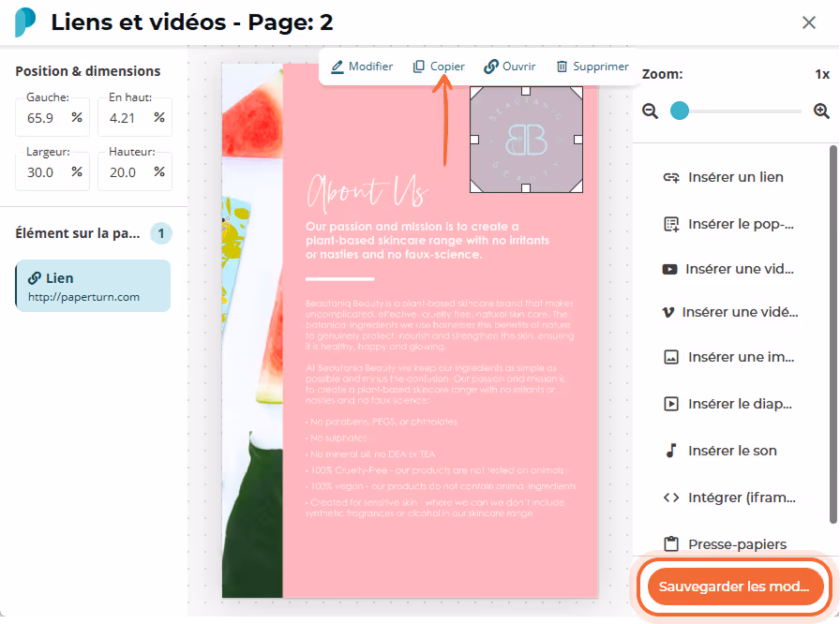Select the Lien paperturn.com list item

pyautogui.click(x=93, y=287)
